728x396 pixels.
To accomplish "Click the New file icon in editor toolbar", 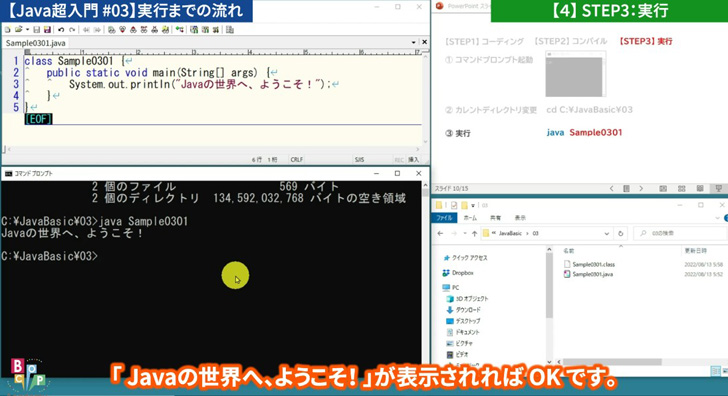I will [7, 30].
